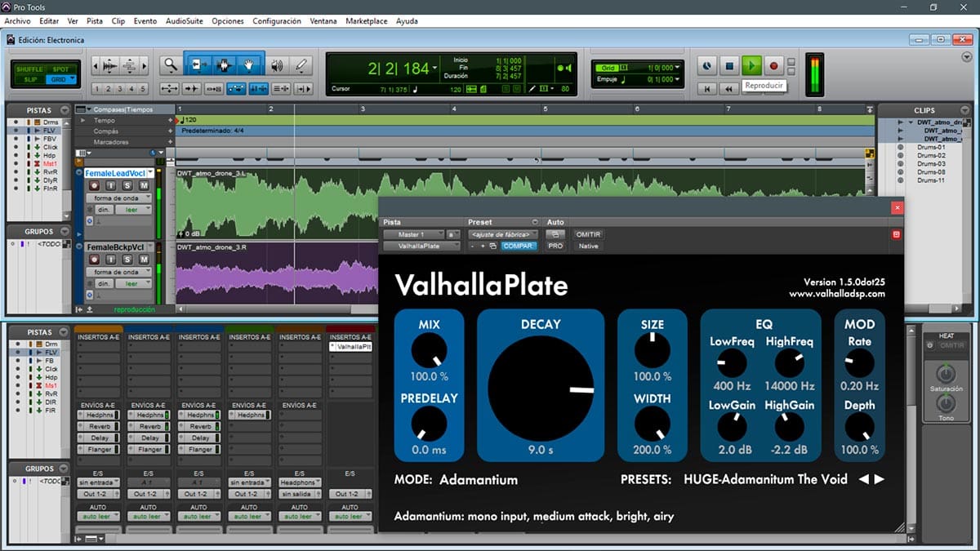This screenshot has width=980, height=551.
Task: Select the Grabber hand tool
Action: click(x=250, y=65)
